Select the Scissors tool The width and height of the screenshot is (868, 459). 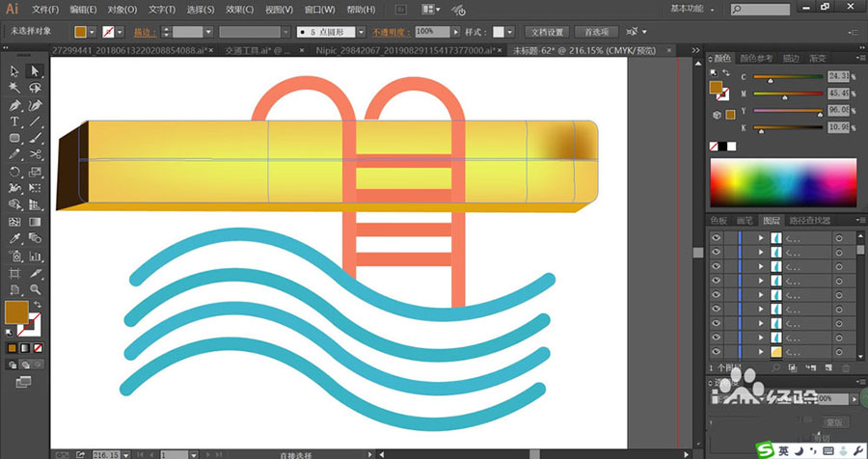[35, 155]
